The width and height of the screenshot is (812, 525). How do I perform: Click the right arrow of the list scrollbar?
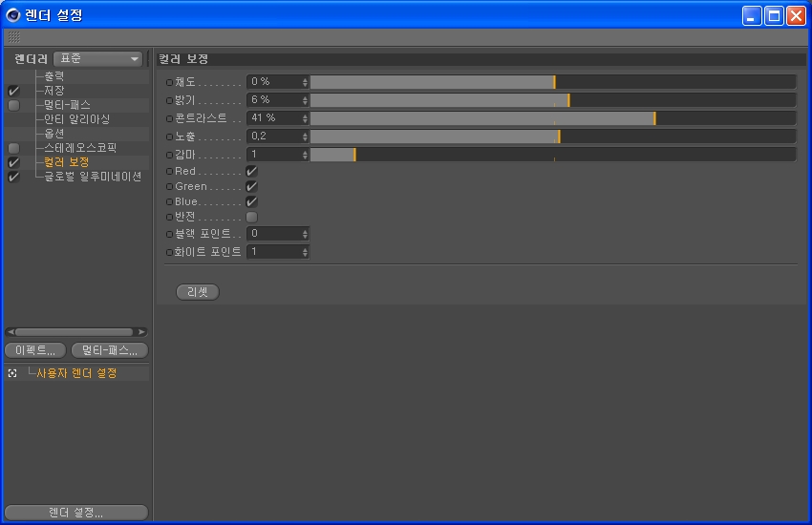(x=140, y=331)
